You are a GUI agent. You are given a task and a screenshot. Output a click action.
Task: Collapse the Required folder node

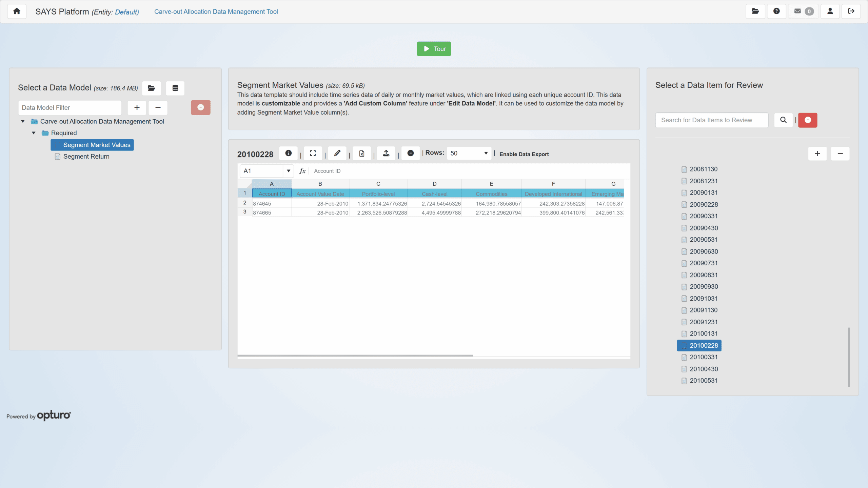[34, 133]
